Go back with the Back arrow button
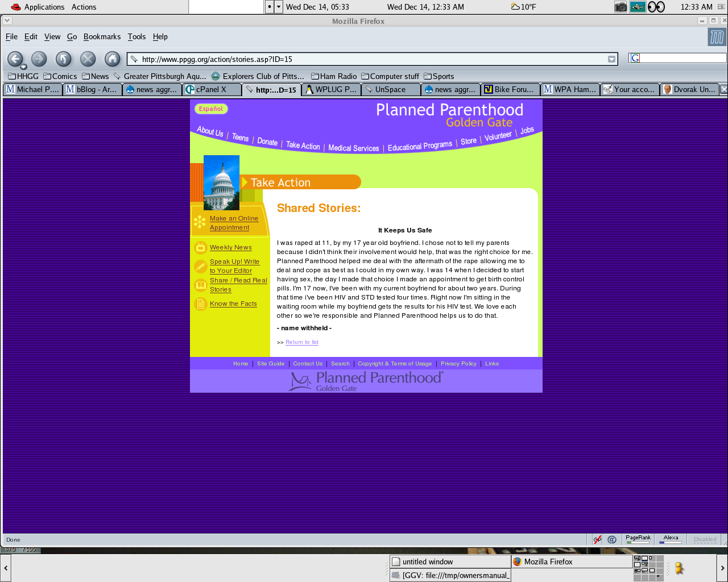The image size is (728, 582). click(15, 58)
